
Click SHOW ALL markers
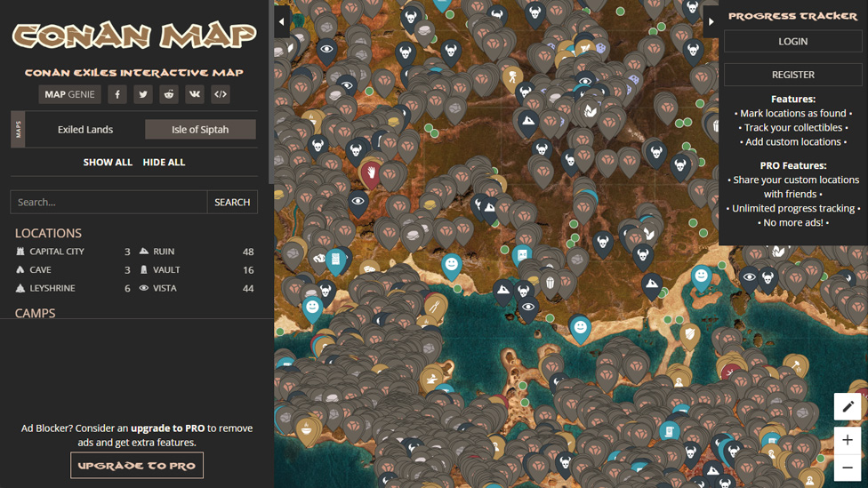tap(108, 162)
